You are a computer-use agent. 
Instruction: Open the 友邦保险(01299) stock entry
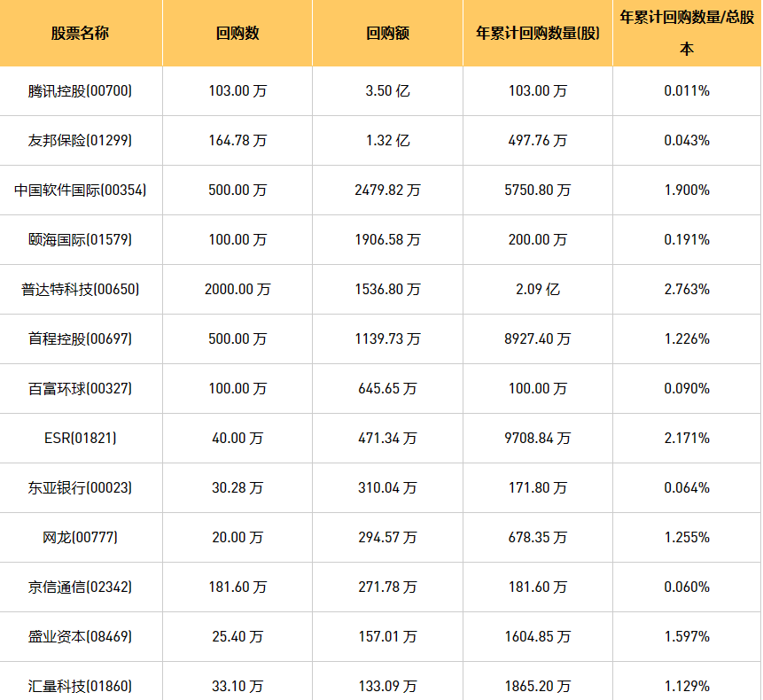click(x=81, y=140)
